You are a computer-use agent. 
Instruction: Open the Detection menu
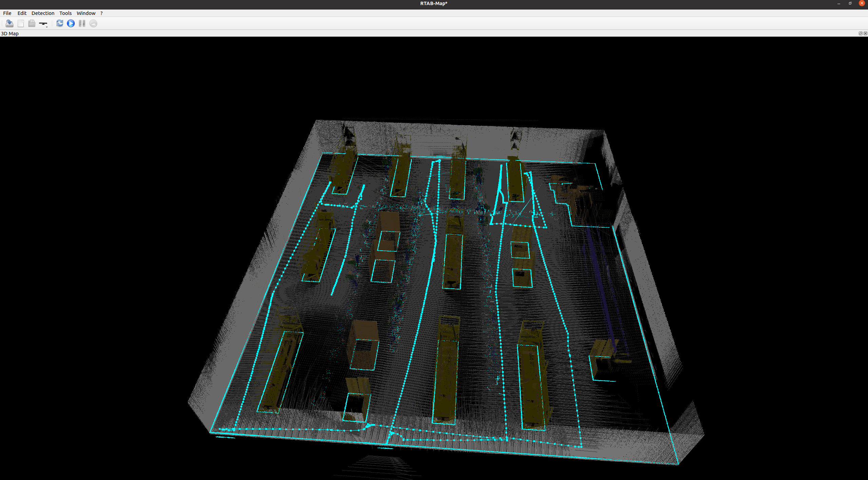[x=43, y=13]
